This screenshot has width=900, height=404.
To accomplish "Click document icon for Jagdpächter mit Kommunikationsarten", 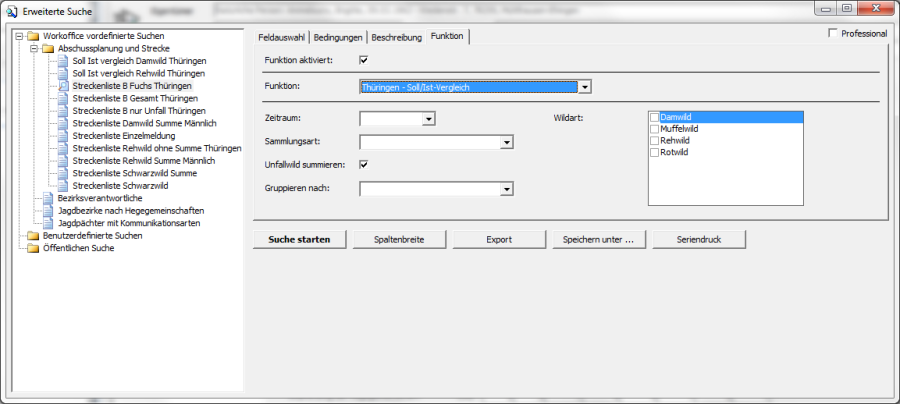I will (48, 223).
